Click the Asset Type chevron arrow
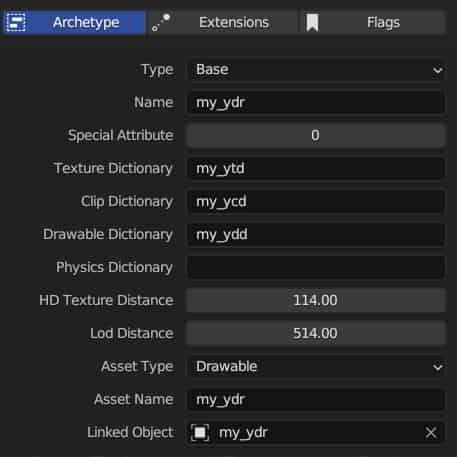Screen dimensions: 457x457 click(x=437, y=367)
